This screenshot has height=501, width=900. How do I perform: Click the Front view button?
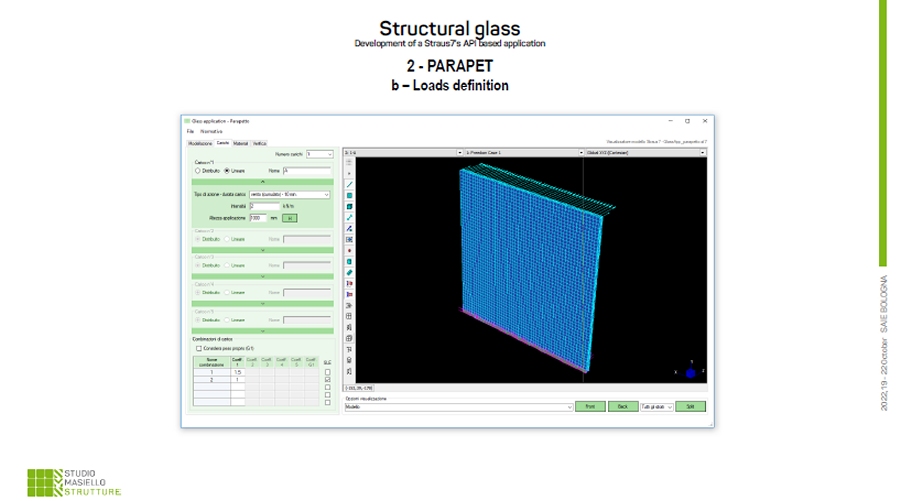pos(590,408)
